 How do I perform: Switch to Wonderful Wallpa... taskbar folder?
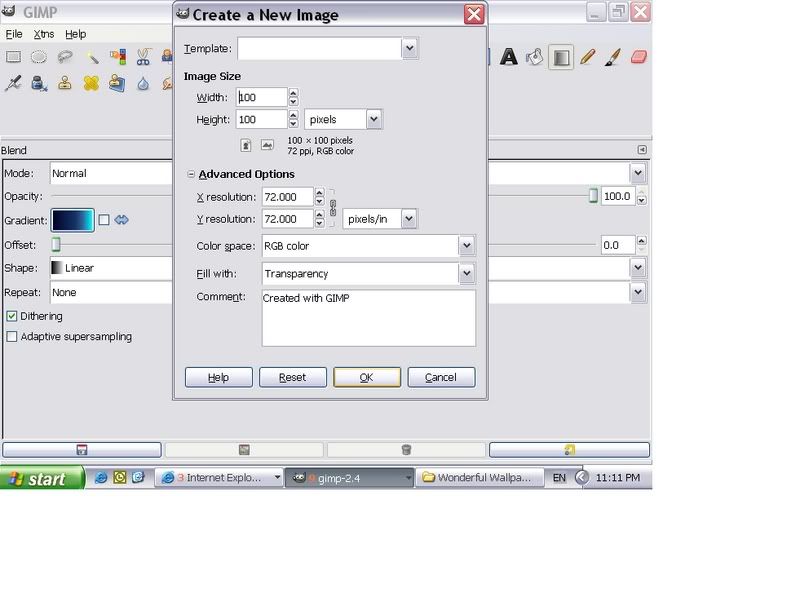[x=480, y=478]
